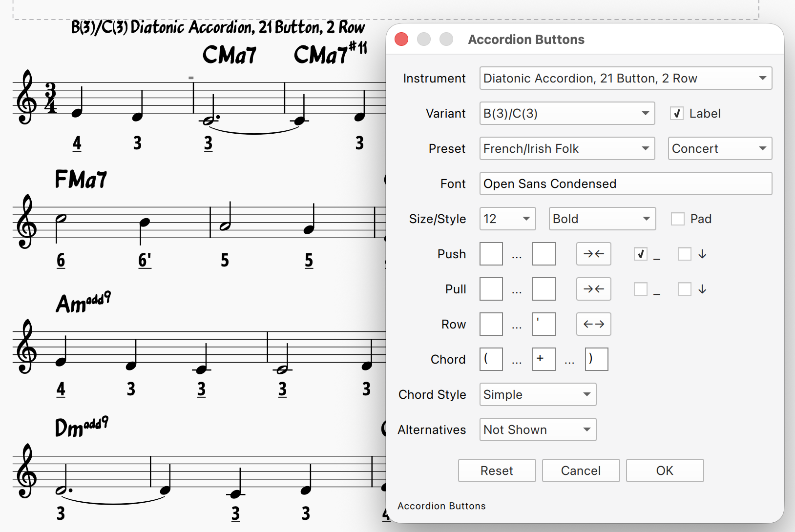Expand the Variant B(3)/C(3) dropdown

(567, 113)
